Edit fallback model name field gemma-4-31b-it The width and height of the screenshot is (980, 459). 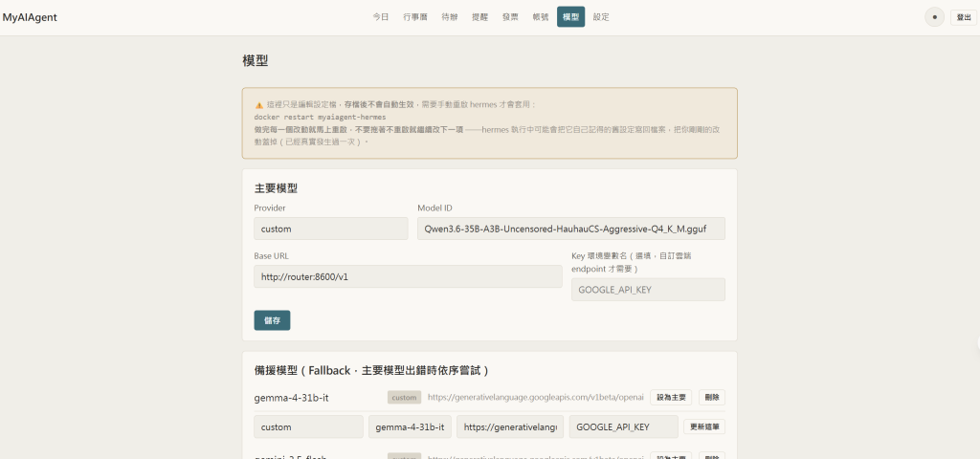coord(410,427)
